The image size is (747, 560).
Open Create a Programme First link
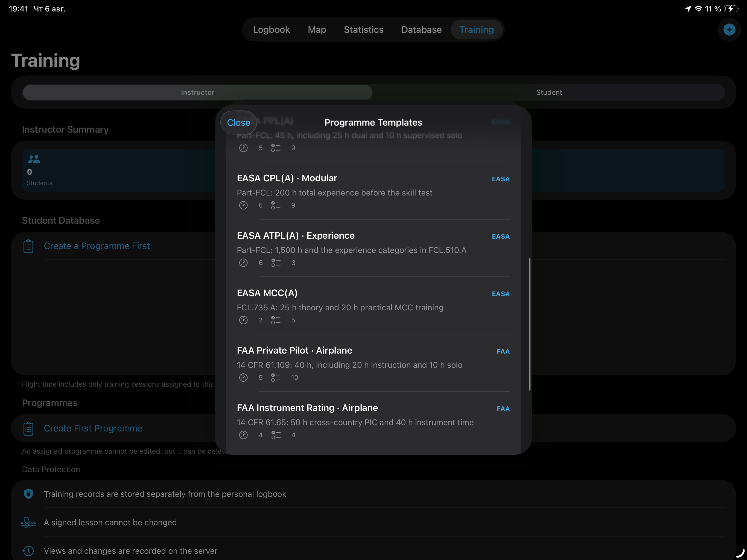pyautogui.click(x=97, y=246)
